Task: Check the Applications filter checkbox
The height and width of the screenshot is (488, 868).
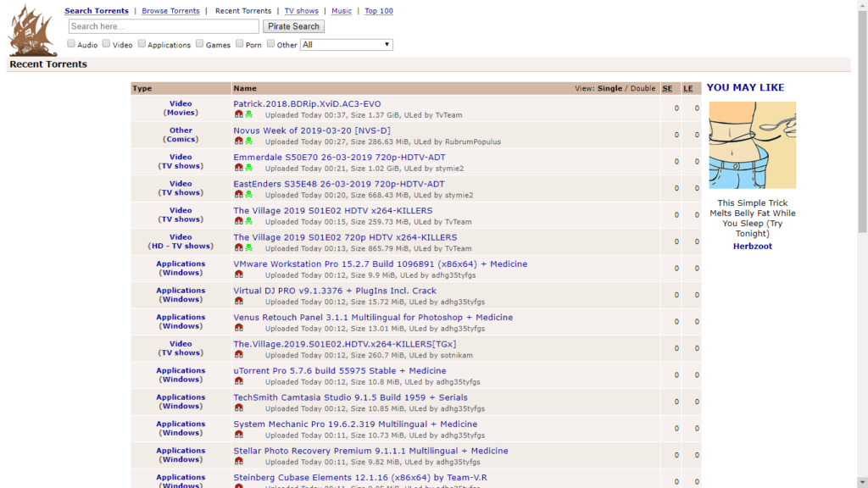Action: click(142, 43)
